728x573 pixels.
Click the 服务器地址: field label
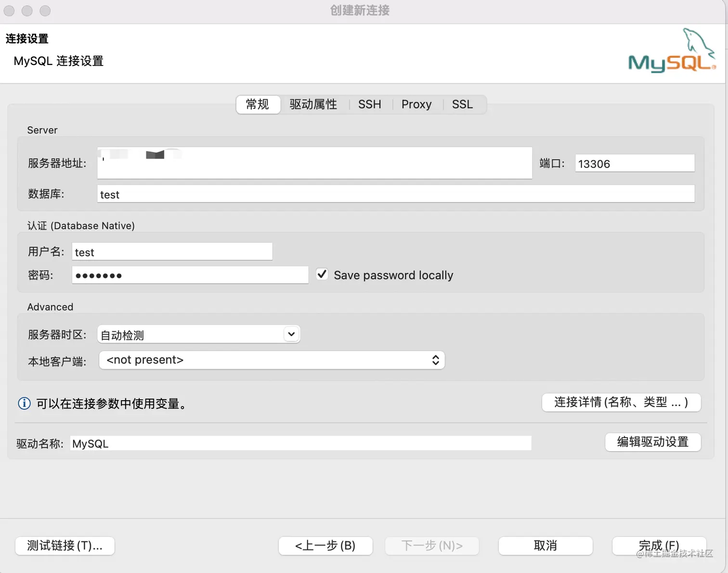pyautogui.click(x=57, y=163)
